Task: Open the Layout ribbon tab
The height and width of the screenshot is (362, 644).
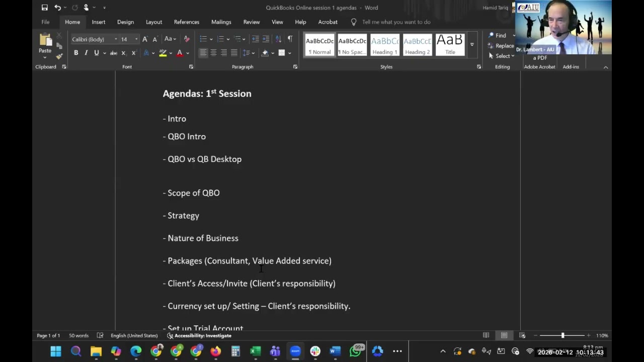Action: [x=154, y=22]
